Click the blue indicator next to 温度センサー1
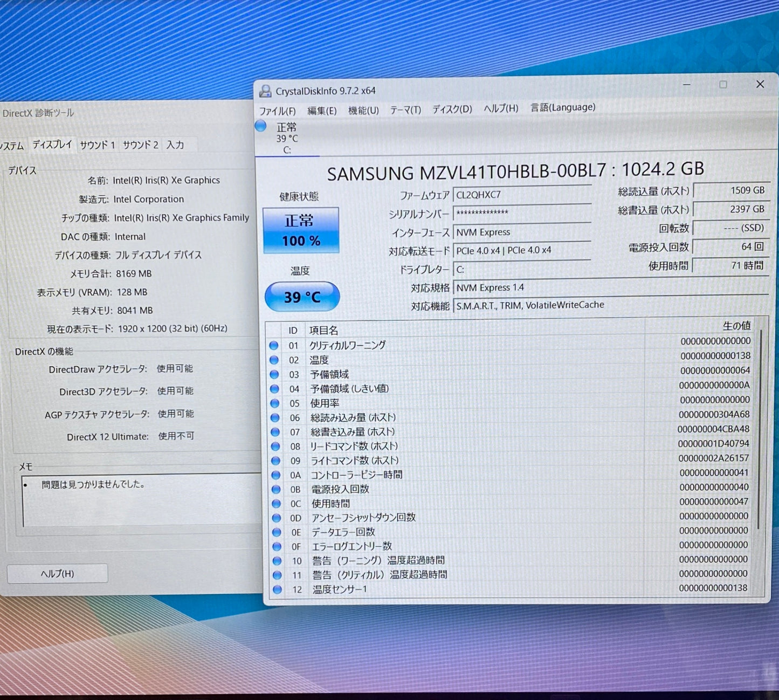Viewport: 779px width, 700px height. (x=277, y=589)
